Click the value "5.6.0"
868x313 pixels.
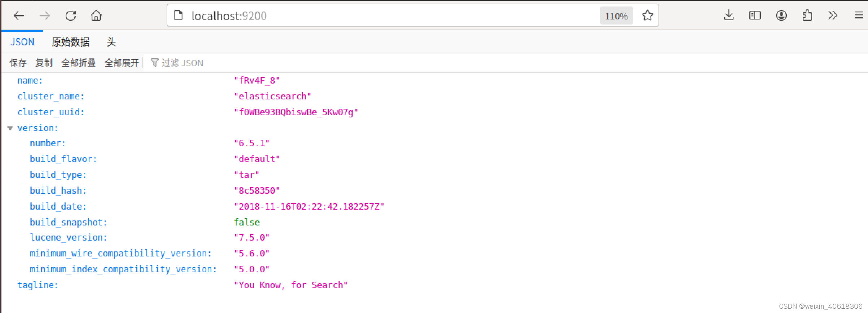(252, 254)
